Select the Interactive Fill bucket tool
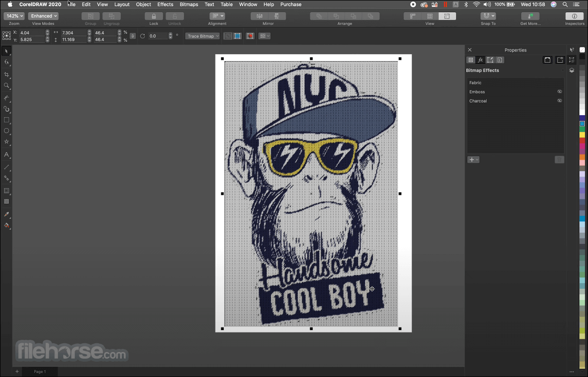The height and width of the screenshot is (377, 588). point(7,225)
